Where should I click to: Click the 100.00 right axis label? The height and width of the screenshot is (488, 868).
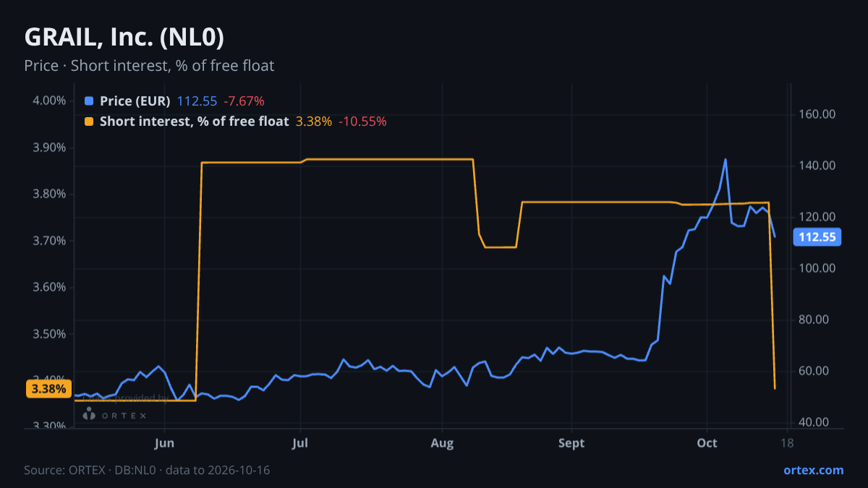point(817,268)
